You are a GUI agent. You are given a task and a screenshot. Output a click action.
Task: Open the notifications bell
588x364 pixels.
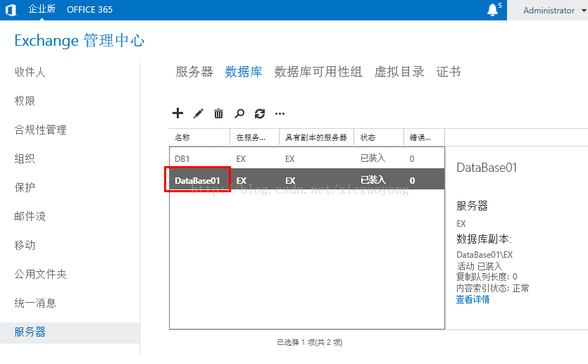493,10
